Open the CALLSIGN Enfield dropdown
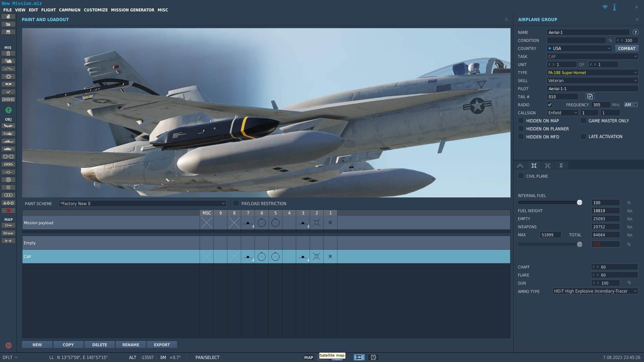This screenshot has height=362, width=644. pyautogui.click(x=562, y=113)
